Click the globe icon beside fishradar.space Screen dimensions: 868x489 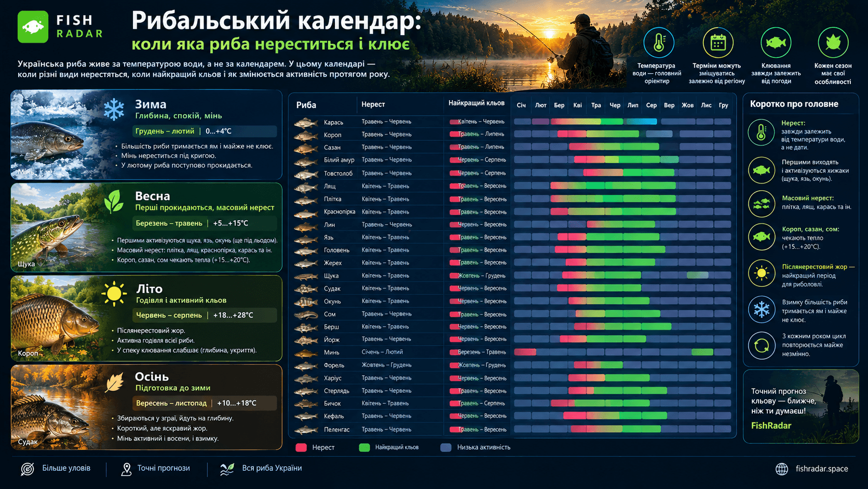(x=782, y=469)
